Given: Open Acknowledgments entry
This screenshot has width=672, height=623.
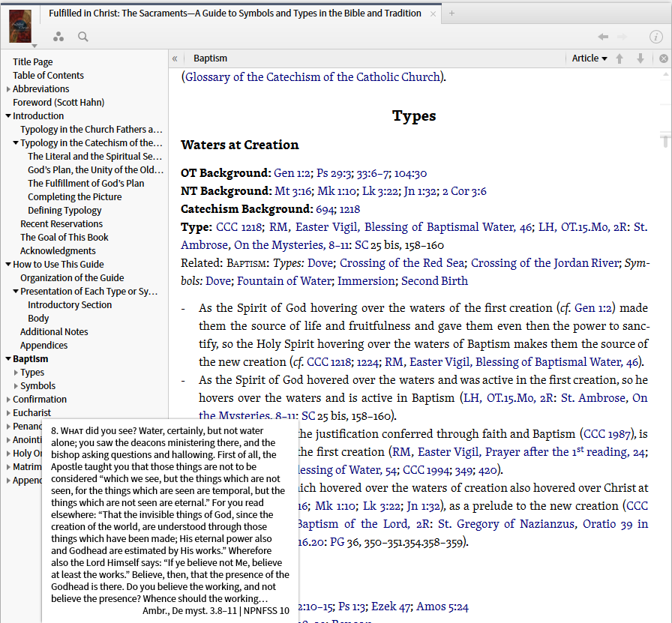Looking at the screenshot, I should (58, 250).
